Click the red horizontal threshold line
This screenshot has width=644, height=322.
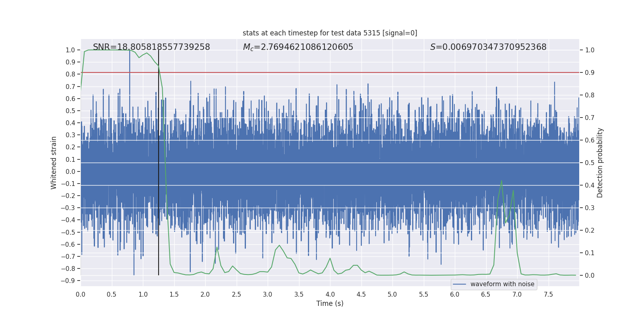coord(322,72)
